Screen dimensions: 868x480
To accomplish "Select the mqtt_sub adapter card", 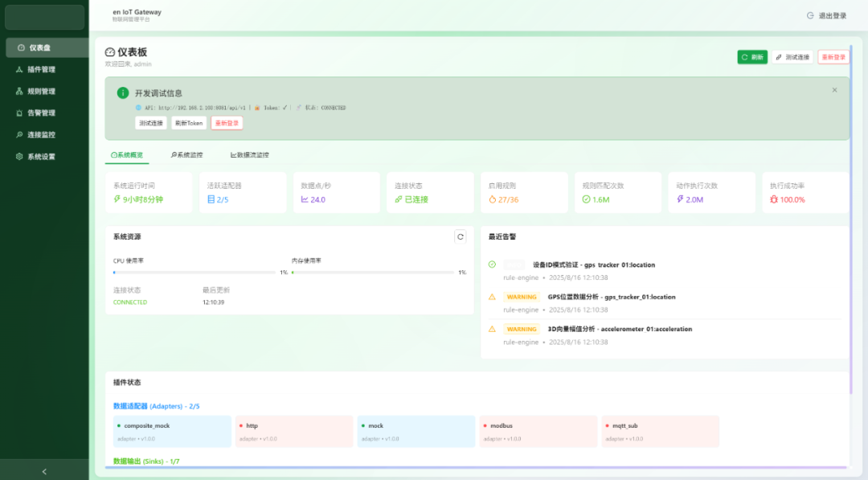I will [x=661, y=431].
